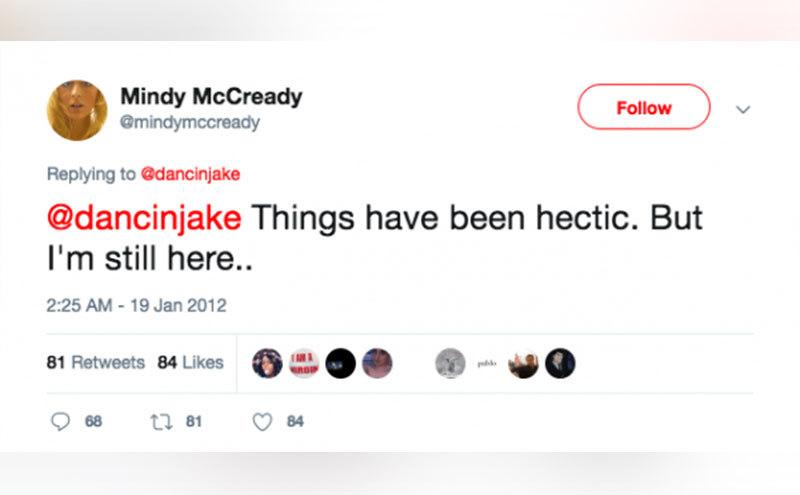Click the last liker avatar in the row
800x495 pixels.
click(x=560, y=363)
